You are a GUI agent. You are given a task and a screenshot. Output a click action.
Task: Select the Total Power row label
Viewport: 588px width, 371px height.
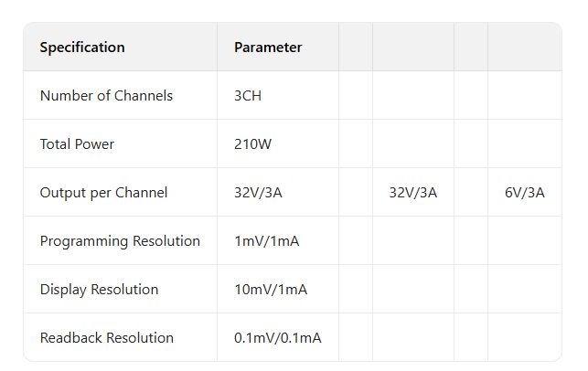pos(77,144)
